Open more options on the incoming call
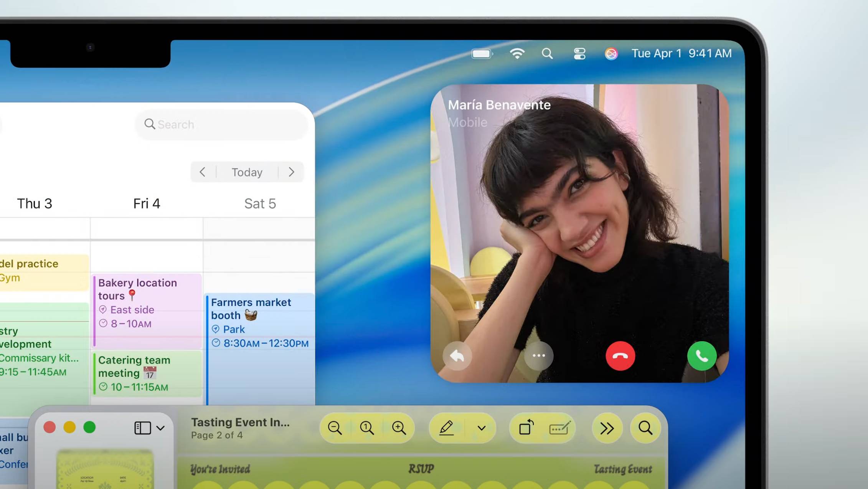The image size is (868, 489). (x=539, y=356)
